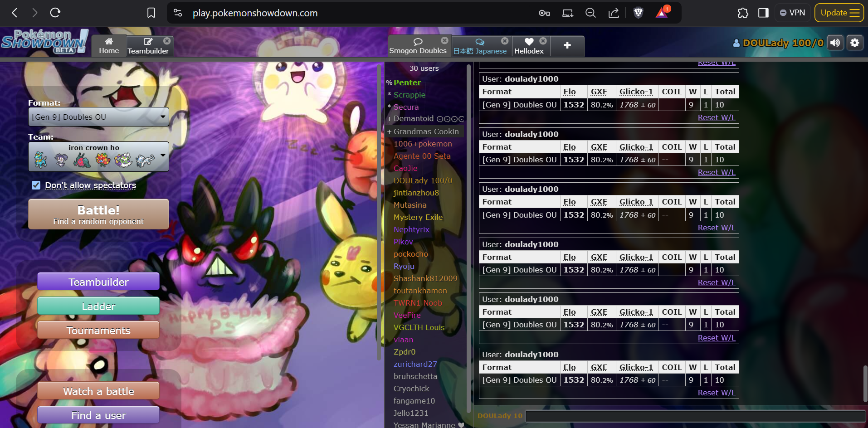Click Find a user button
Viewport: 868px width, 428px height.
click(98, 415)
